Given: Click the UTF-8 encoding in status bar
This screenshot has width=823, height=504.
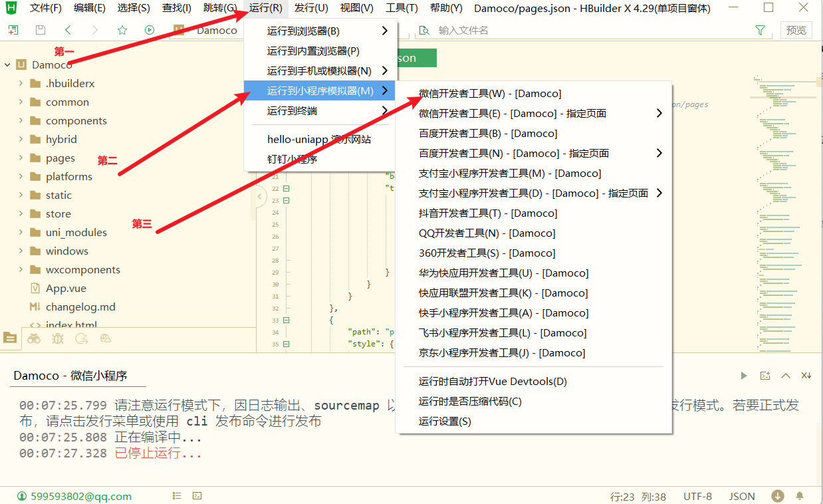Looking at the screenshot, I should tap(697, 496).
